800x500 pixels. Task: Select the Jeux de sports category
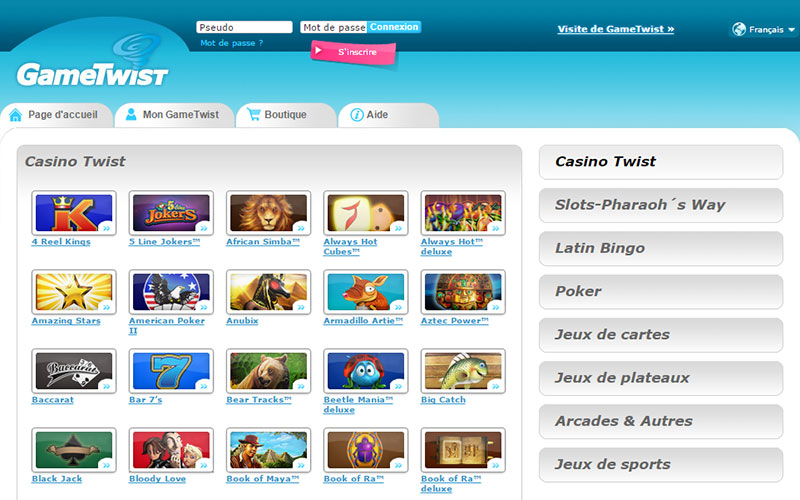(661, 465)
